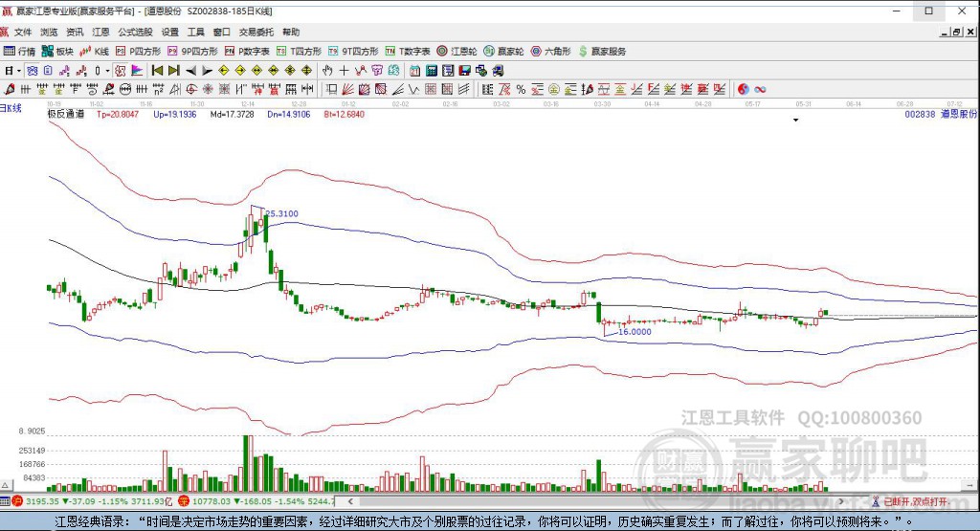Open the calculator tool icon
The height and width of the screenshot is (531, 980).
point(432,71)
